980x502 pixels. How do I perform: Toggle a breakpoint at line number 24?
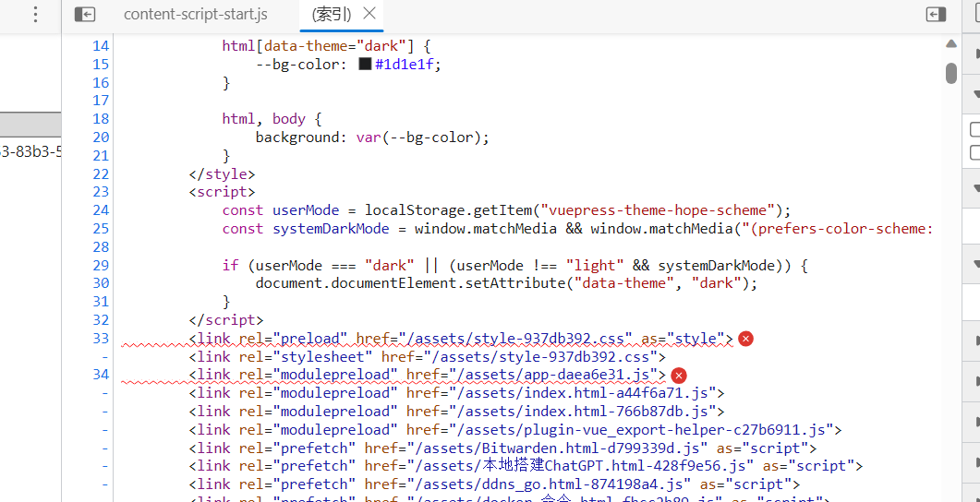[x=101, y=210]
